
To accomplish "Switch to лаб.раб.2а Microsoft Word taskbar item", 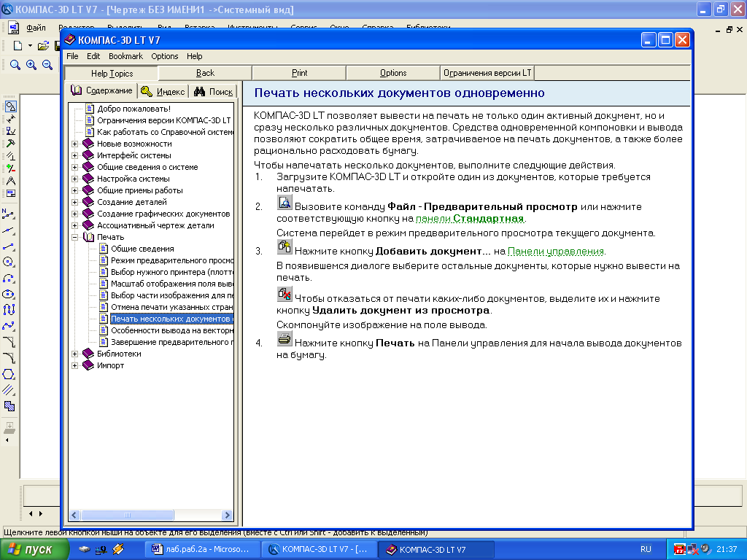I will point(203,549).
